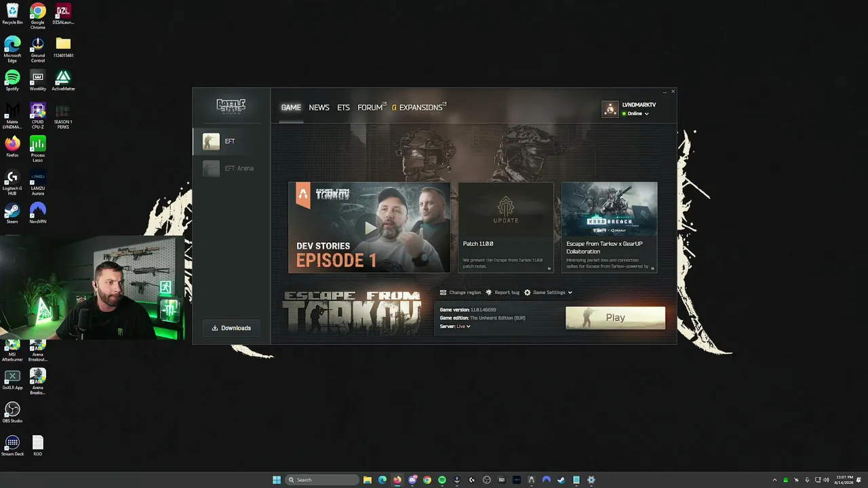
Task: Open the Patch 11.0.0 news card
Action: click(506, 228)
